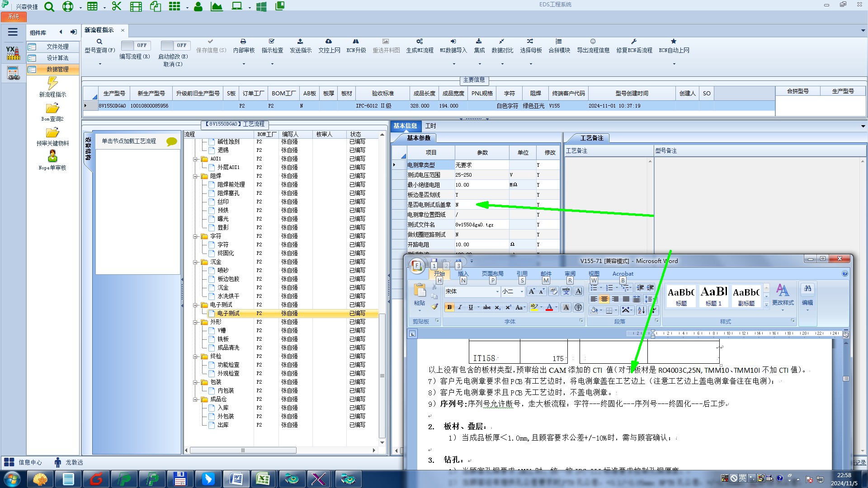Click the 合拼模块 list icon
The image size is (868, 488).
559,41
